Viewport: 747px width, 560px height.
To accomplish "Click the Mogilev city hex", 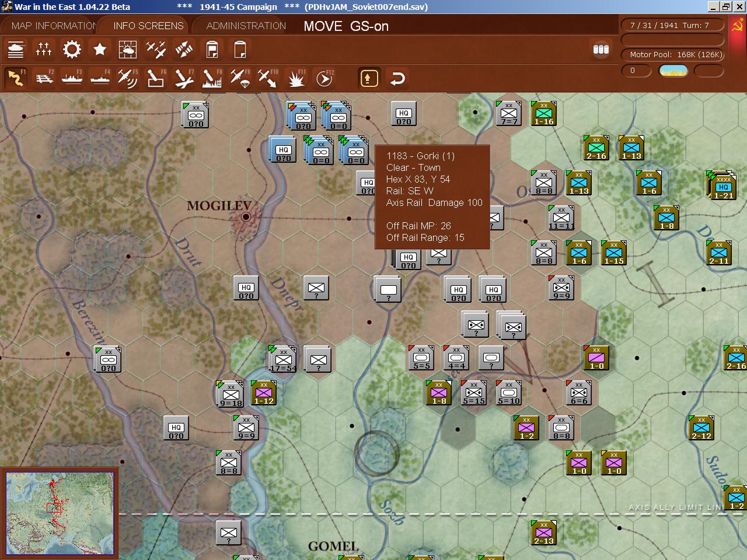I will point(246,217).
